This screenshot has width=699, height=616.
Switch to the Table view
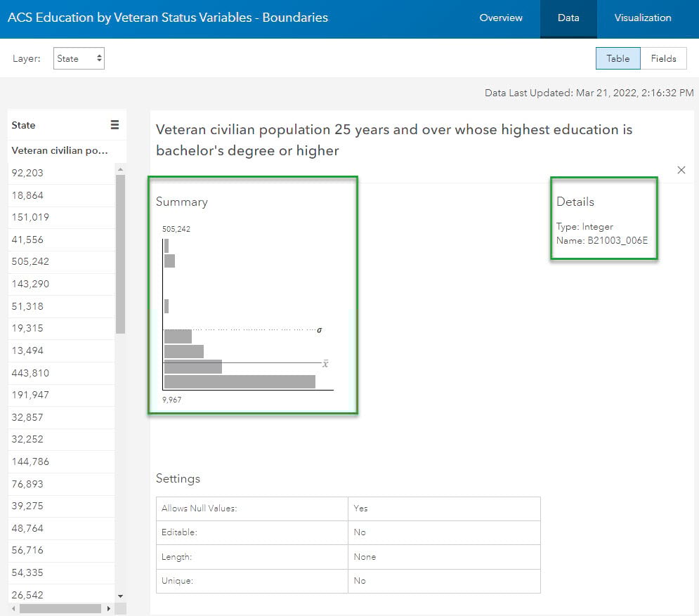pyautogui.click(x=618, y=58)
